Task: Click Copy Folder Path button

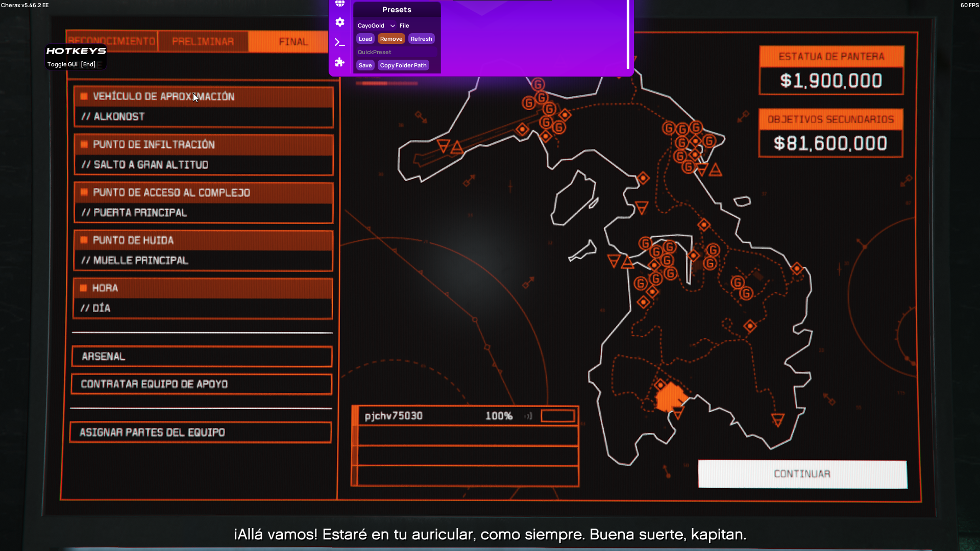Action: (x=403, y=65)
